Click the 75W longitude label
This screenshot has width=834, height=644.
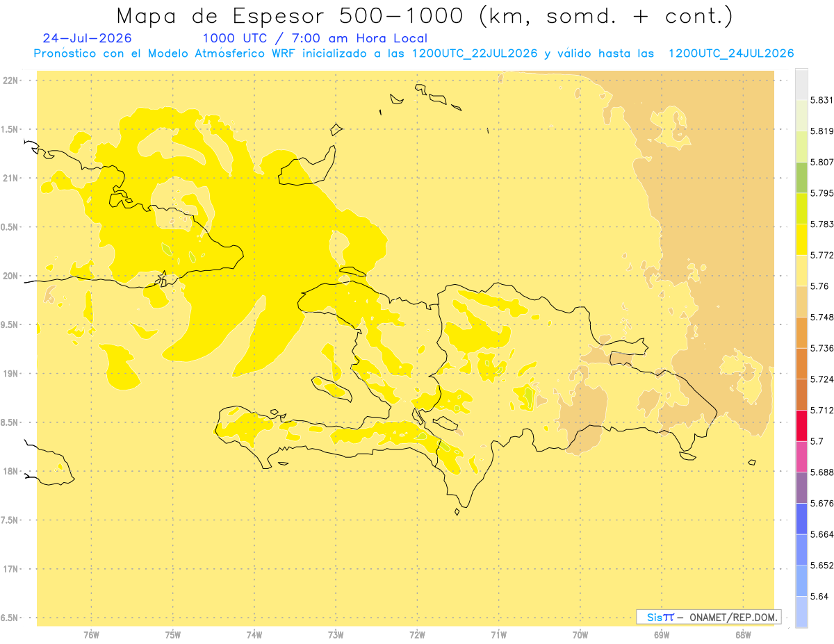(172, 635)
